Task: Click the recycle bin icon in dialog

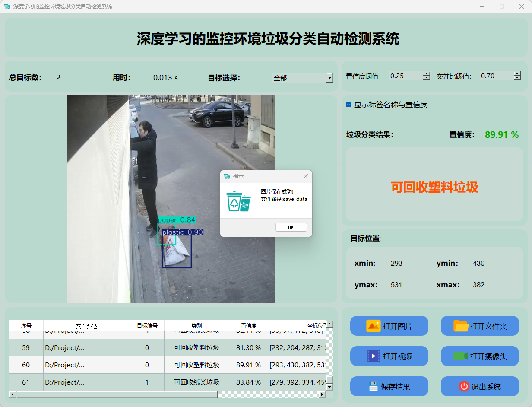Action: pos(238,201)
